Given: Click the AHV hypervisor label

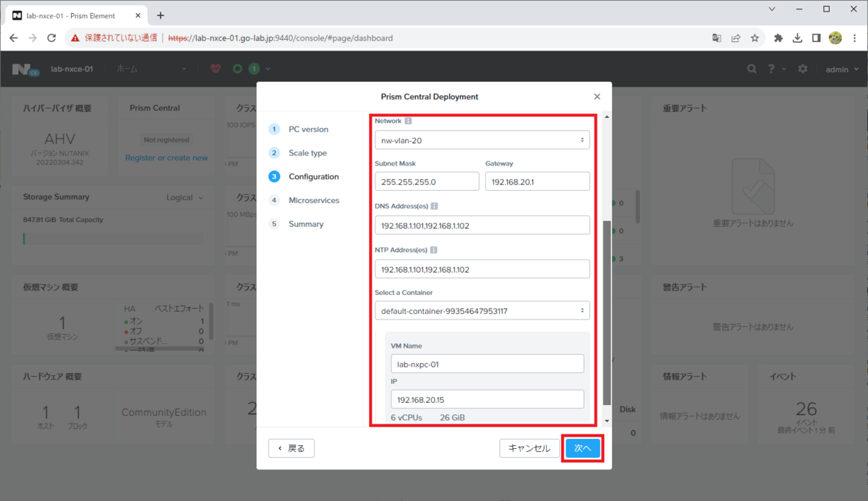Looking at the screenshot, I should coord(60,138).
